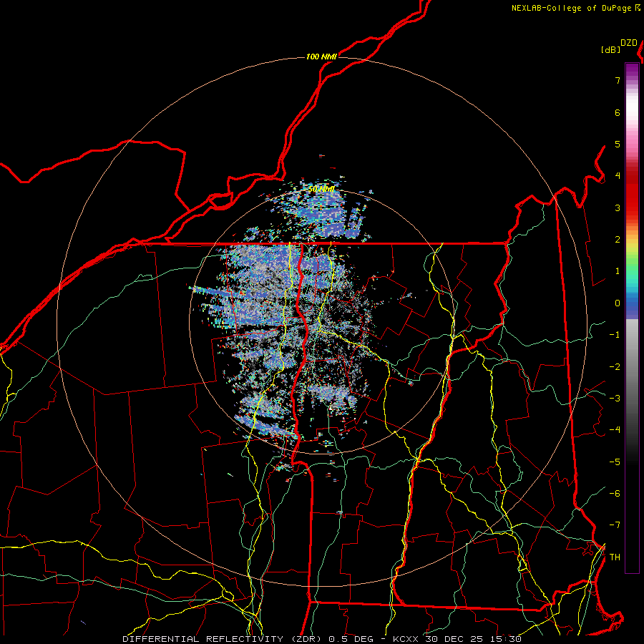Click the 50 NMI range ring label

[321, 190]
